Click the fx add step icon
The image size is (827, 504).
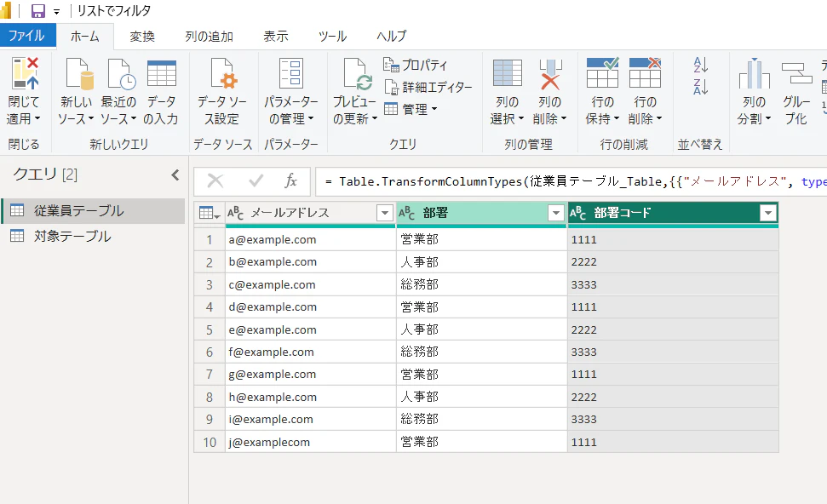coord(290,180)
